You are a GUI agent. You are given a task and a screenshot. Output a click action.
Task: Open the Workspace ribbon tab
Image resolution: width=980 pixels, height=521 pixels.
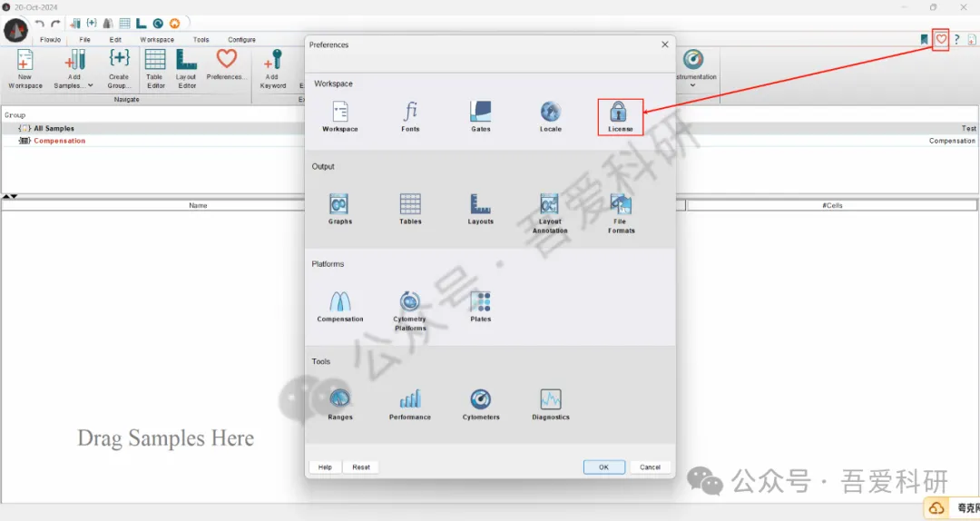(157, 39)
